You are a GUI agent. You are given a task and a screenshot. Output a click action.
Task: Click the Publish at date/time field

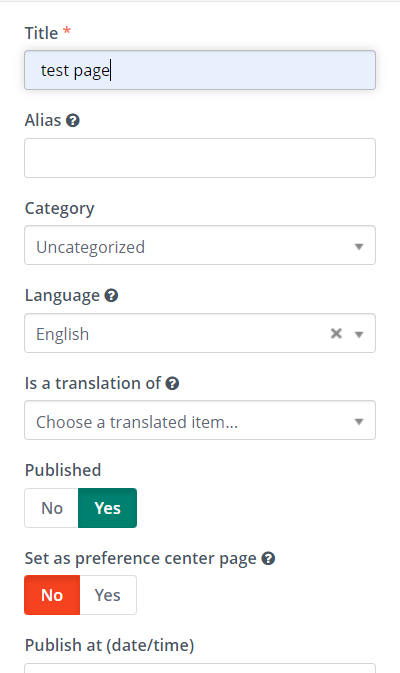click(x=200, y=668)
